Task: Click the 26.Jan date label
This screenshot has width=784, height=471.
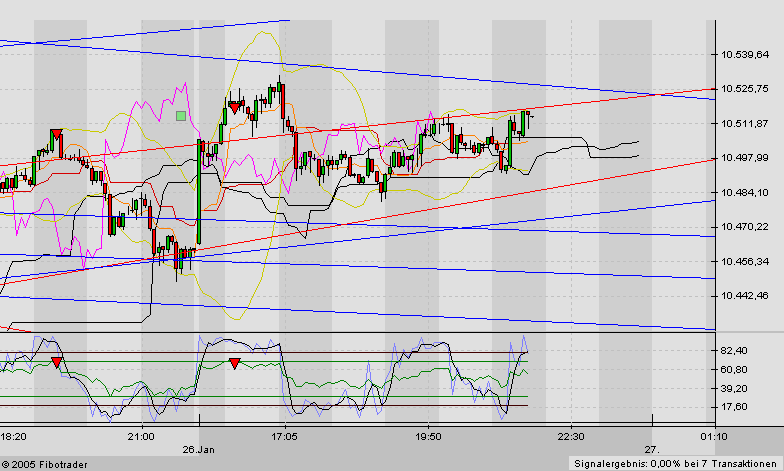Action: tap(198, 450)
